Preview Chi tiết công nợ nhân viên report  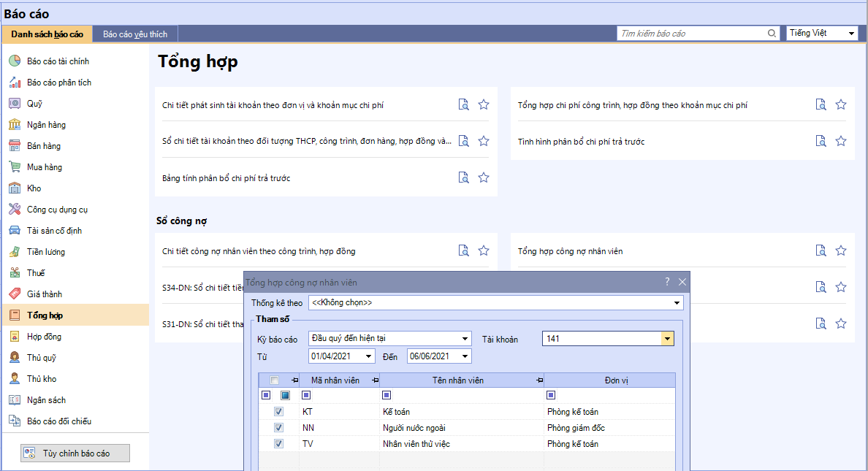(464, 250)
